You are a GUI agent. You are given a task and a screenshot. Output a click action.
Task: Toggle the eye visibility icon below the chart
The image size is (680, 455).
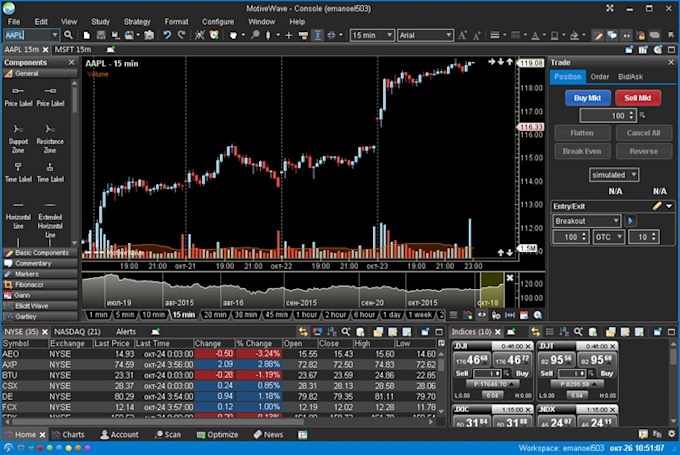482,315
